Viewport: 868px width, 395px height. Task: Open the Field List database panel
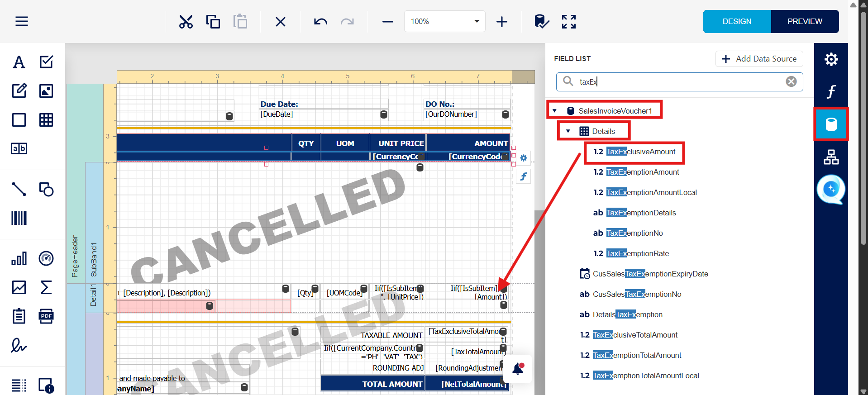pyautogui.click(x=831, y=124)
